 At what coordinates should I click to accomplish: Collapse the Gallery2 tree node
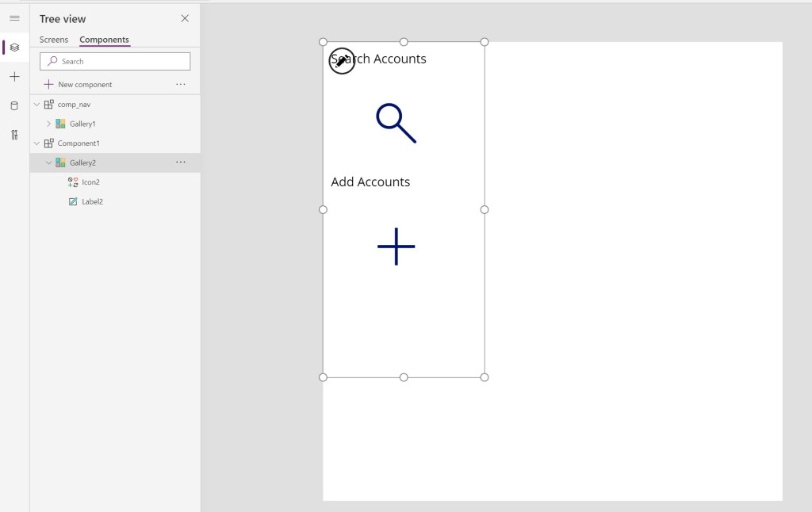(48, 162)
